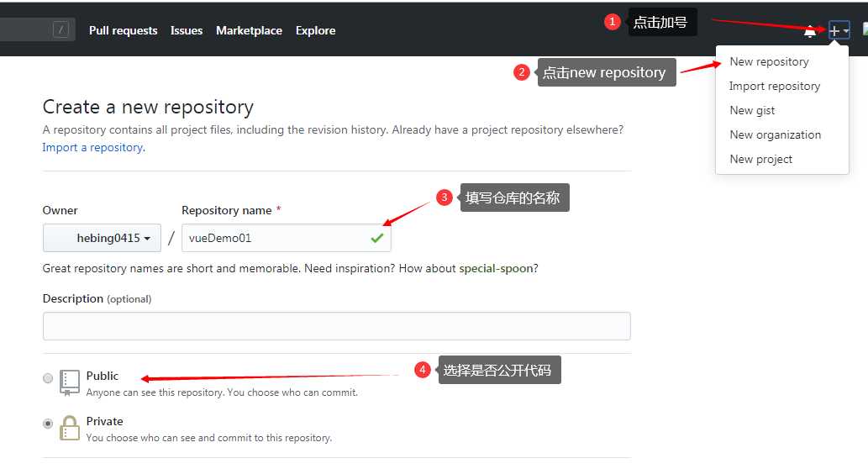Select the Private radio button
The width and height of the screenshot is (868, 474).
pos(48,424)
